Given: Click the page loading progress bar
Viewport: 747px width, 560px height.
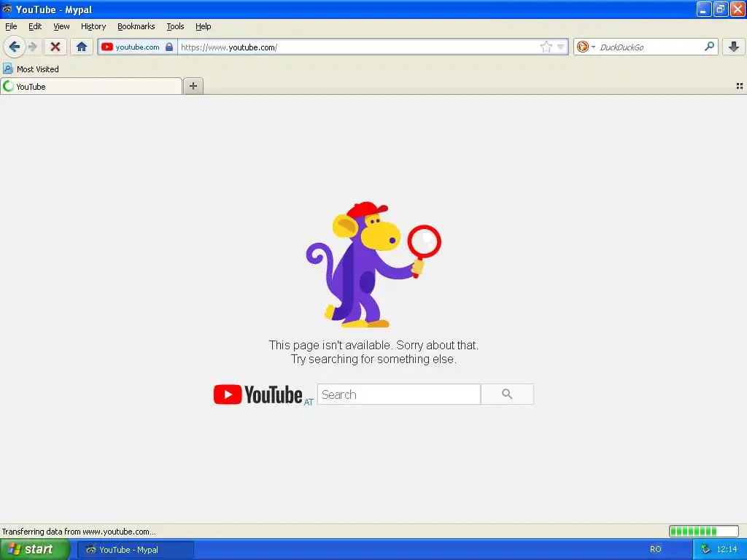Looking at the screenshot, I should (x=704, y=531).
